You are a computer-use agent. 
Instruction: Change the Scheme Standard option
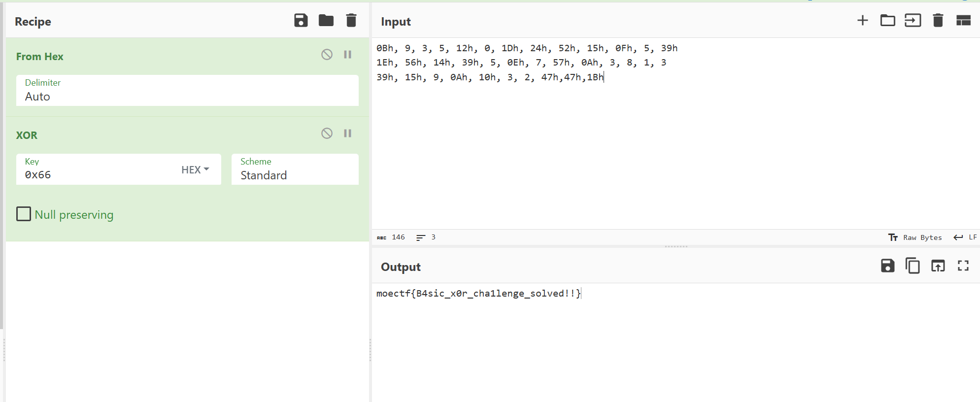[x=295, y=169]
